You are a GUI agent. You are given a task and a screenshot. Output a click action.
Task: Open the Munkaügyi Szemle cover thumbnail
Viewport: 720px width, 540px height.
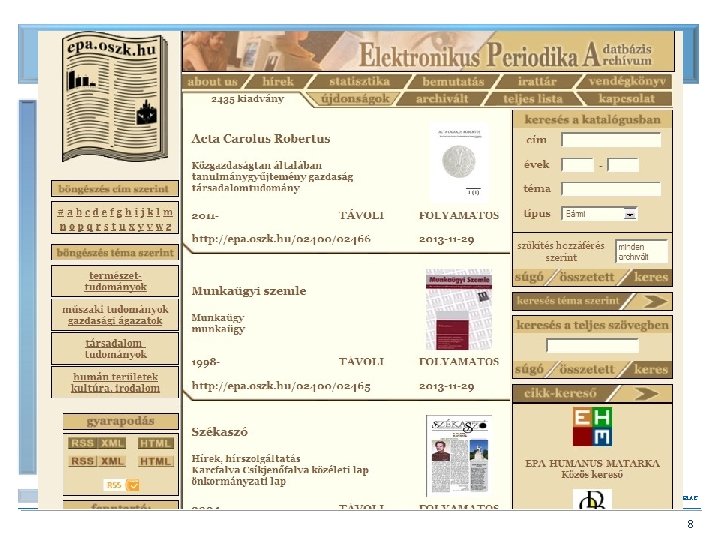[459, 310]
